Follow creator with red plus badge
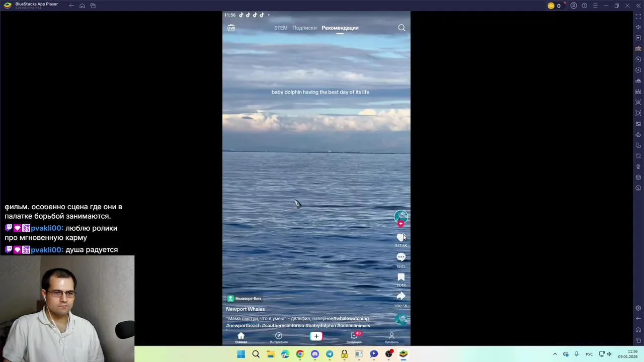644x362 pixels. [x=400, y=224]
